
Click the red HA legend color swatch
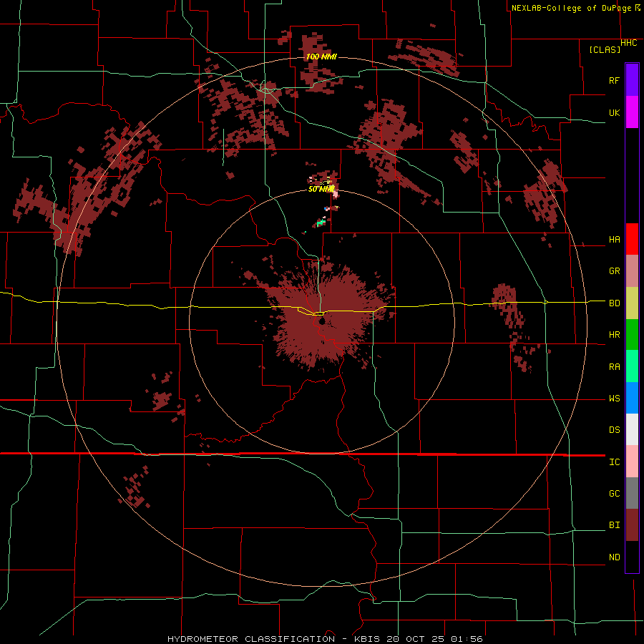(632, 239)
